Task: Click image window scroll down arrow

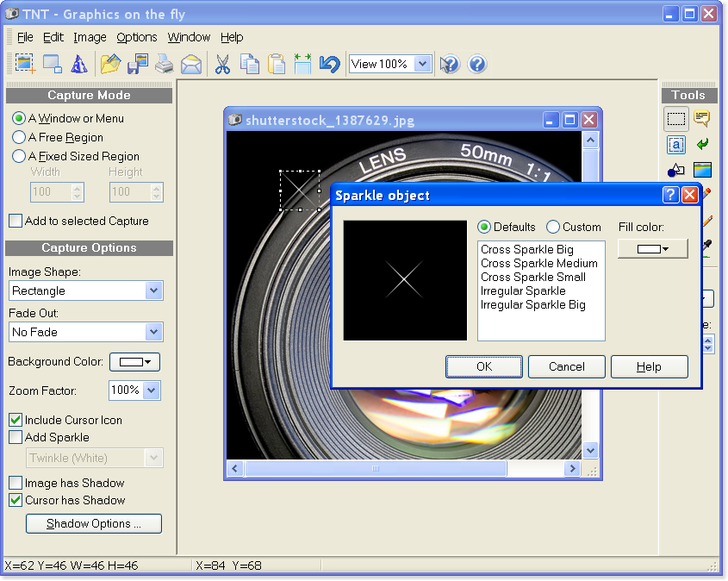Action: [590, 450]
